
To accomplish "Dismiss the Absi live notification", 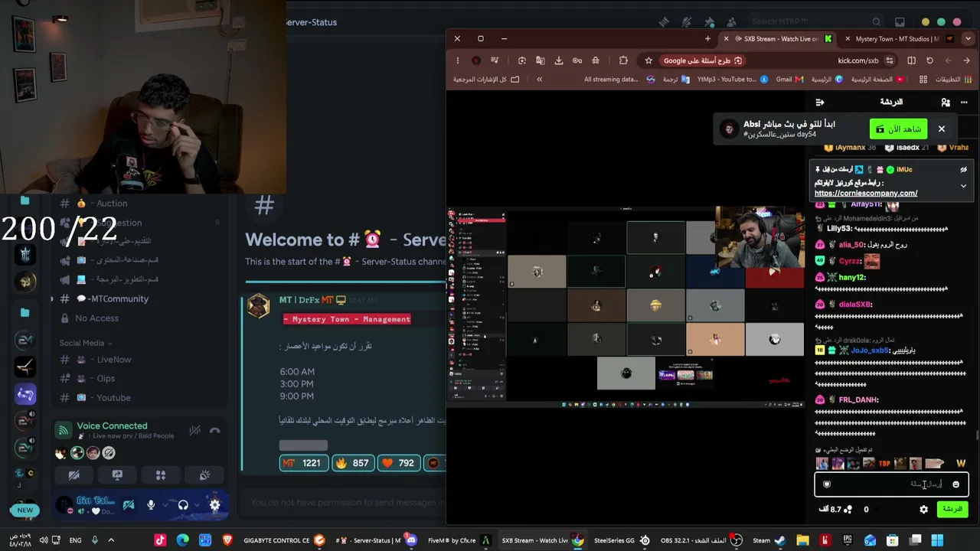I will tap(942, 129).
